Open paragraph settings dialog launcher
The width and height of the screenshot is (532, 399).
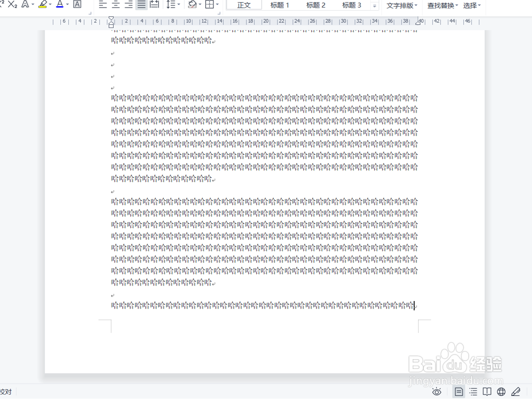tap(219, 13)
